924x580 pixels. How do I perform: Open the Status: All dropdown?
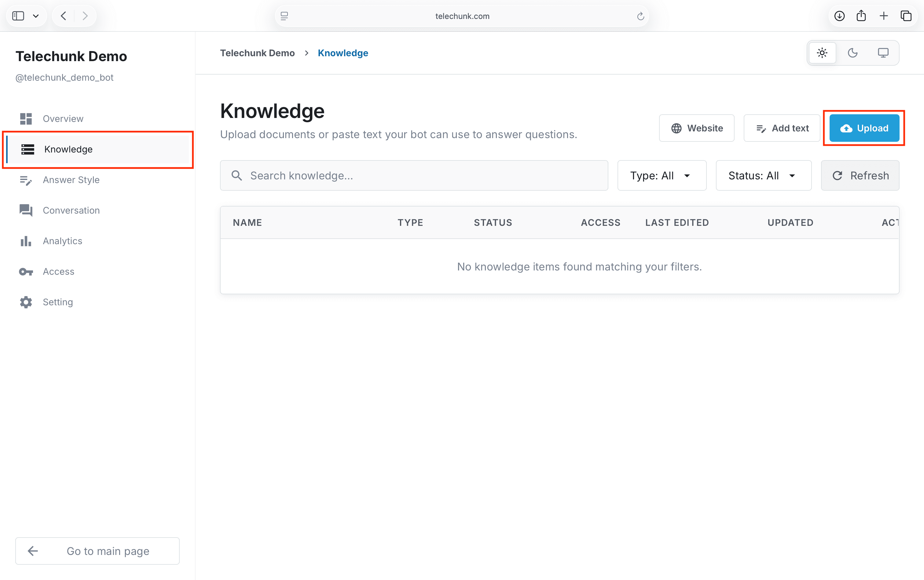(x=763, y=175)
